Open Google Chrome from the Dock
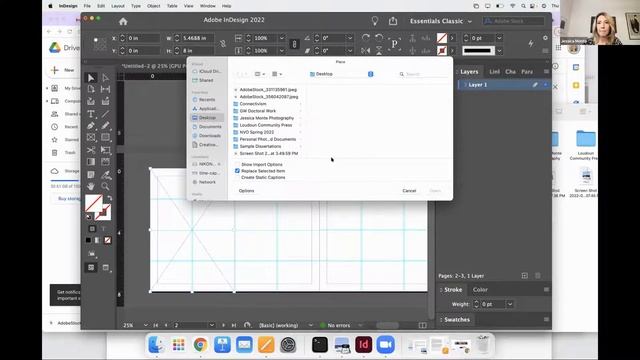The width and height of the screenshot is (640, 360). pos(200,345)
